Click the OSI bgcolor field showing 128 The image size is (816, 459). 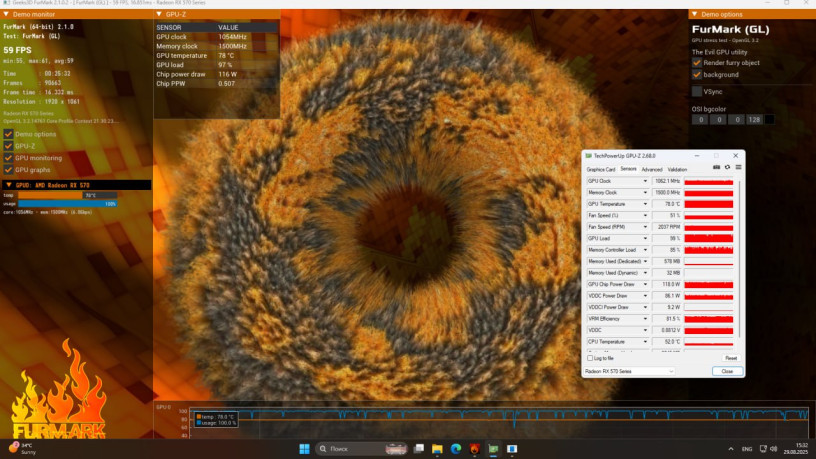[x=754, y=120]
